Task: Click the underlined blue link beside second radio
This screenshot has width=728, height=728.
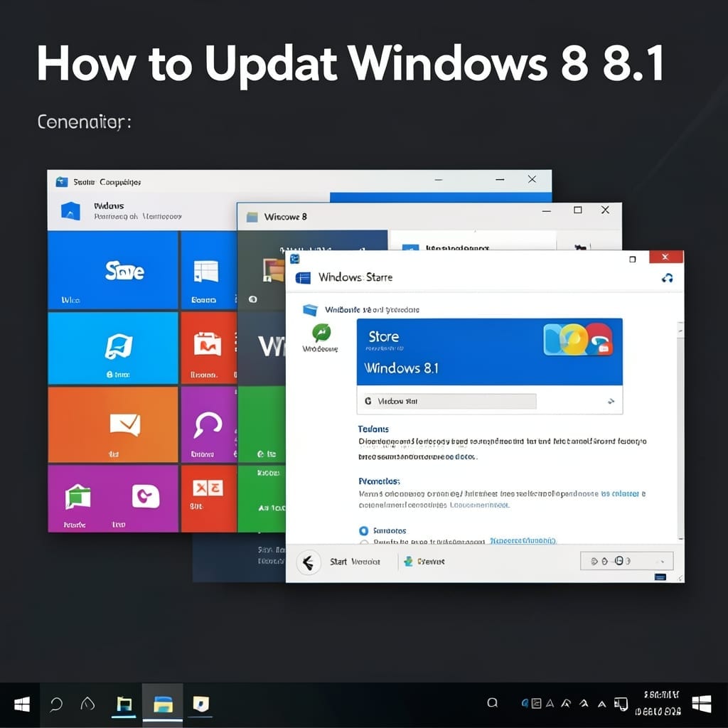Action: click(523, 541)
